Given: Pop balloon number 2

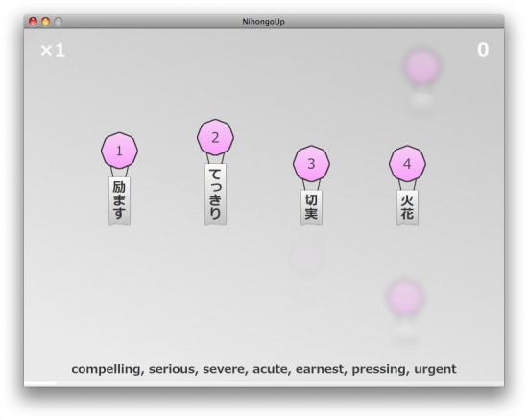Looking at the screenshot, I should coord(215,137).
